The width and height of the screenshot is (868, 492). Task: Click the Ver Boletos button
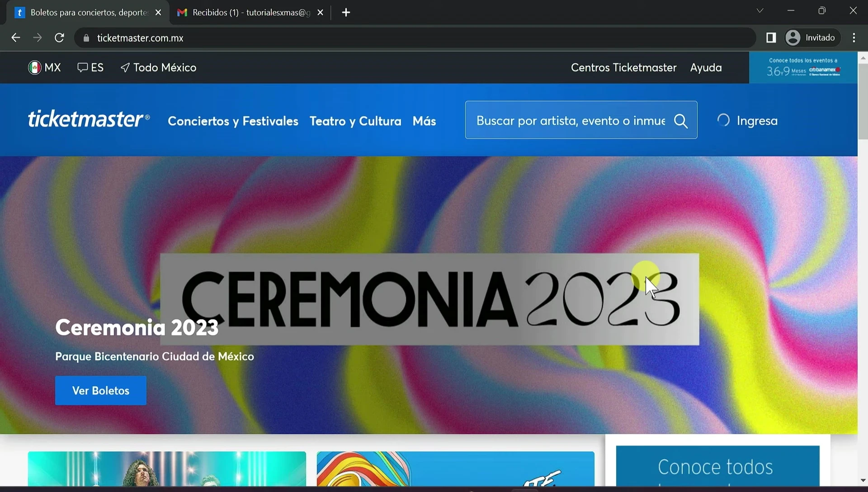(x=101, y=391)
